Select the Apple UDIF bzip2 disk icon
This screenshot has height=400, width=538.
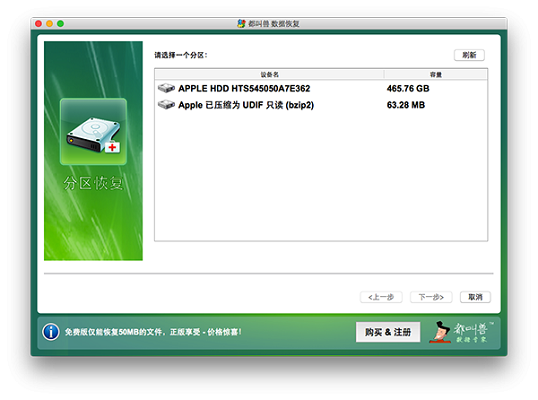point(166,104)
